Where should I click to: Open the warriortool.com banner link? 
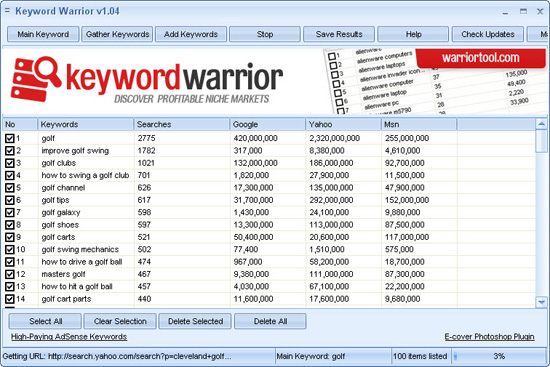(x=481, y=58)
